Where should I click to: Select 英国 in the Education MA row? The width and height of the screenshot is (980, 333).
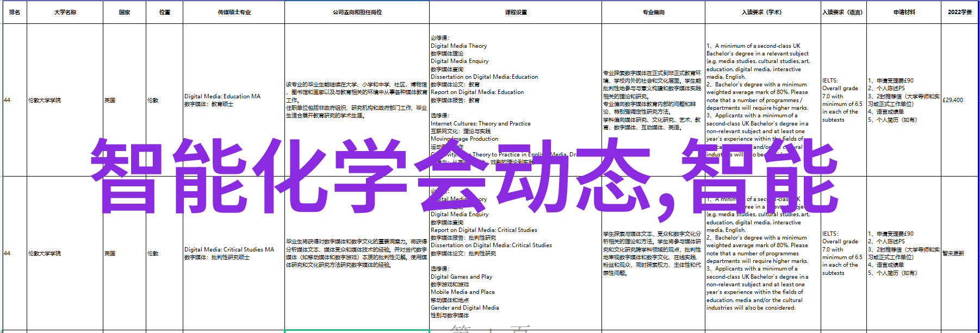[x=125, y=100]
